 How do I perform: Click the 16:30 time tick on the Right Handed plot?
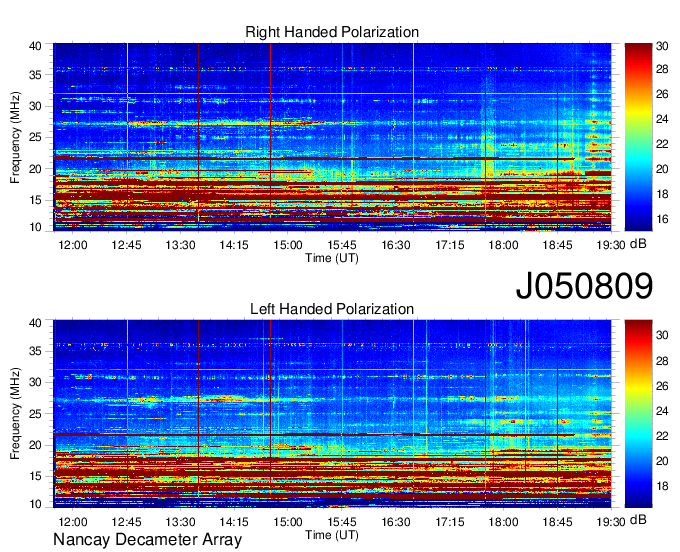(x=396, y=245)
